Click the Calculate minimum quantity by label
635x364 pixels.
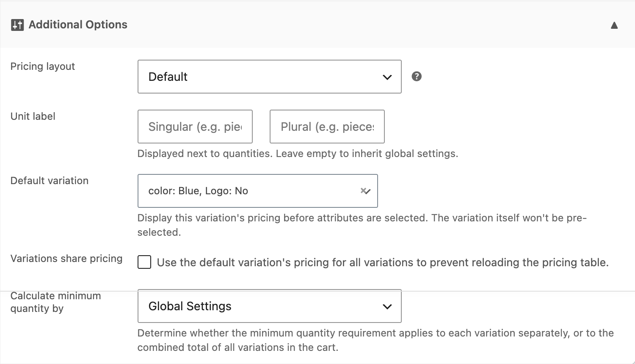click(56, 302)
